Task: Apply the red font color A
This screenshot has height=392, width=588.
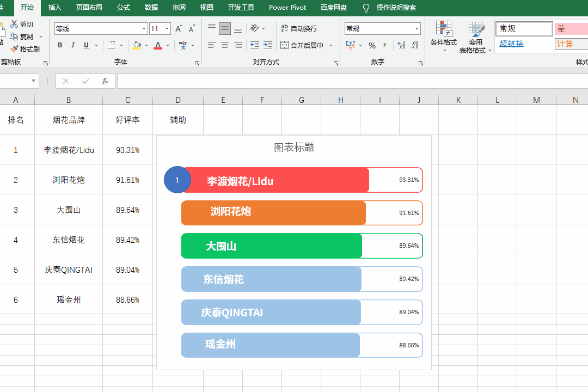Action: 158,45
